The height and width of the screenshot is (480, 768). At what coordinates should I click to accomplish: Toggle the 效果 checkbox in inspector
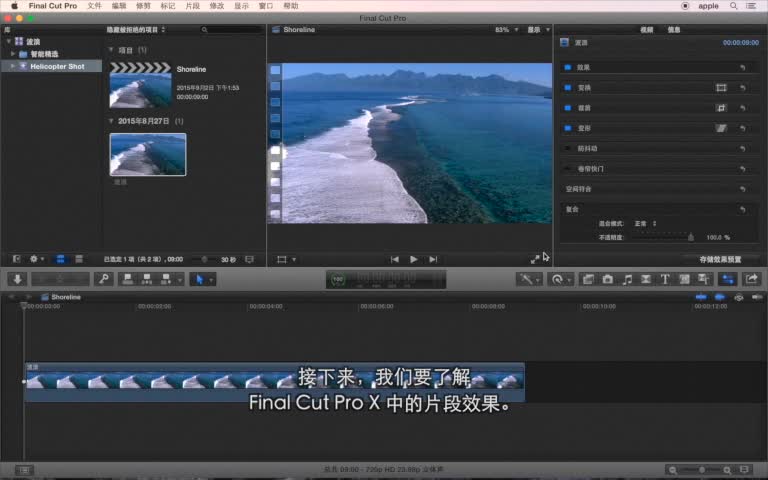pos(568,68)
